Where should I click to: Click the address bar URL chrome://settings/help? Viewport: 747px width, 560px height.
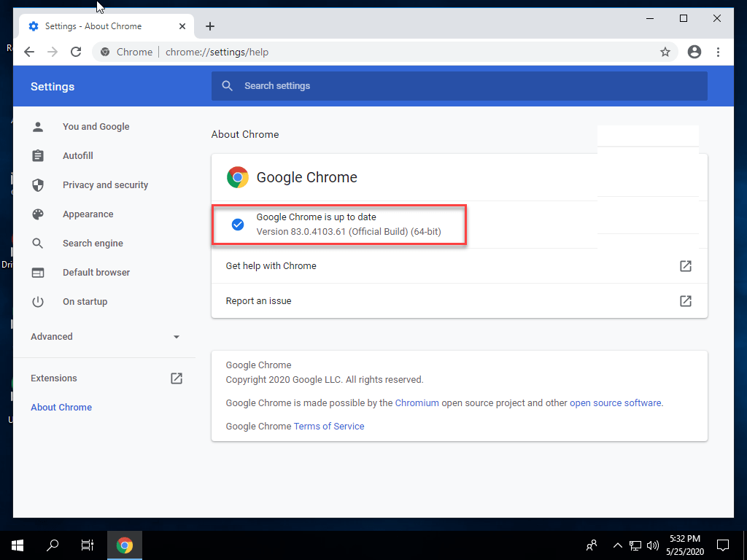point(217,52)
